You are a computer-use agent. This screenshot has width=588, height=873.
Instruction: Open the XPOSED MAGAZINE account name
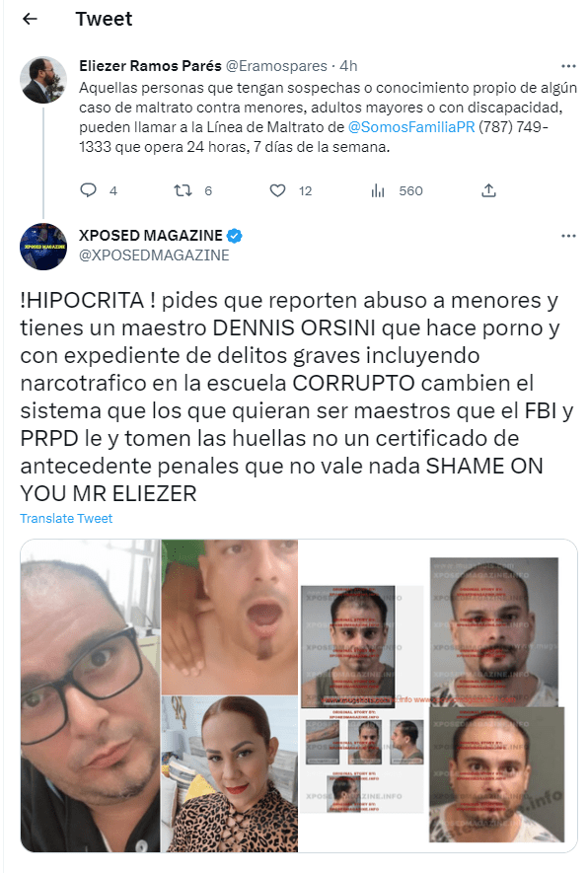click(x=151, y=236)
